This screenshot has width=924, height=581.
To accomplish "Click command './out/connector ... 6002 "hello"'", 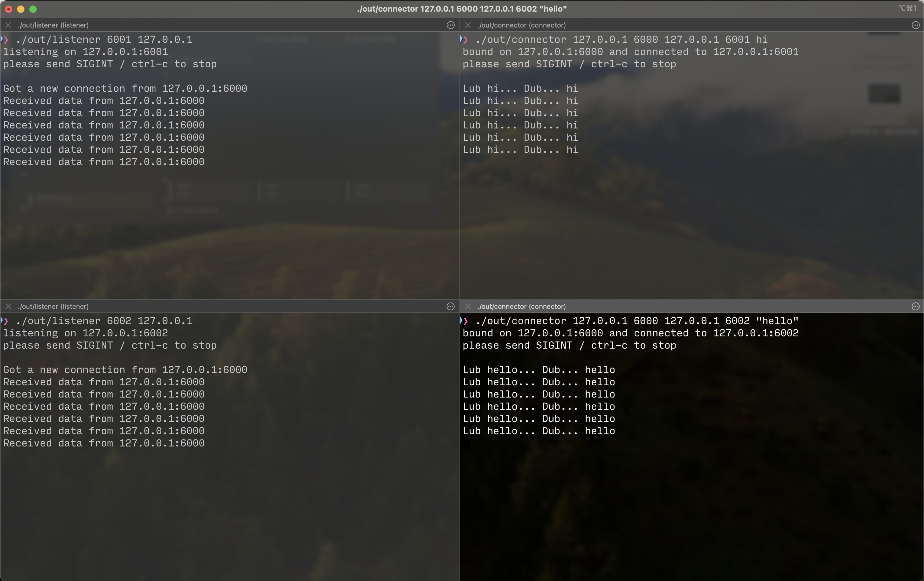I will point(636,321).
